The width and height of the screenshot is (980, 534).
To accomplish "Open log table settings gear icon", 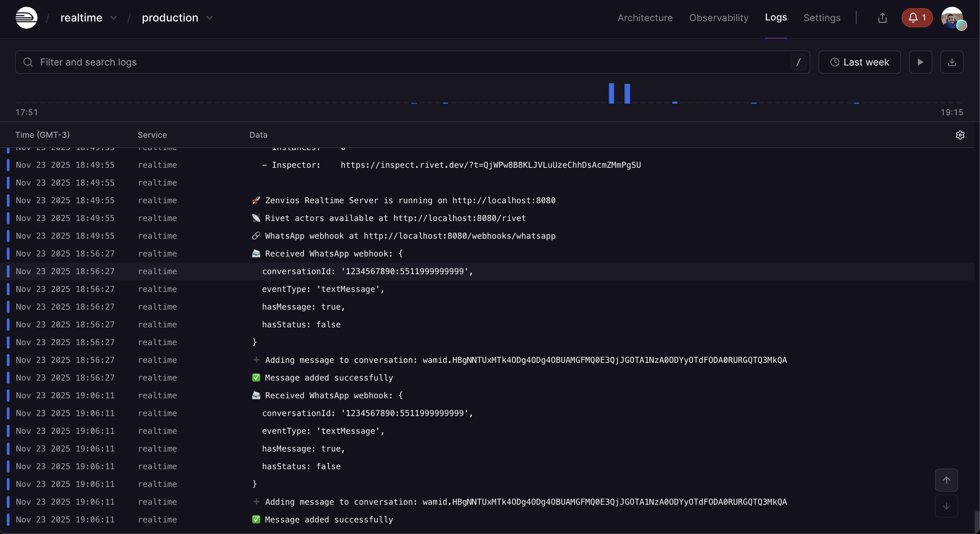I will tap(960, 135).
